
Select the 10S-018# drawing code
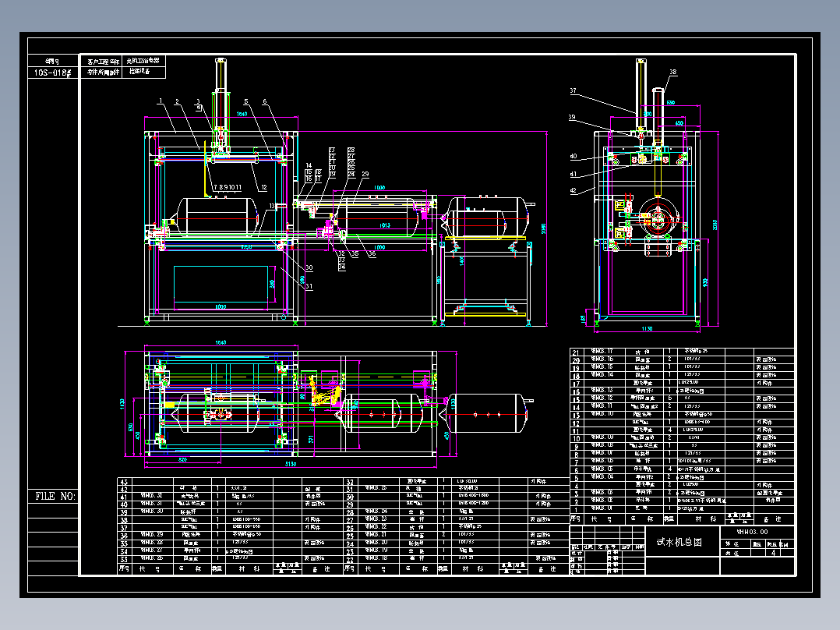[52, 73]
